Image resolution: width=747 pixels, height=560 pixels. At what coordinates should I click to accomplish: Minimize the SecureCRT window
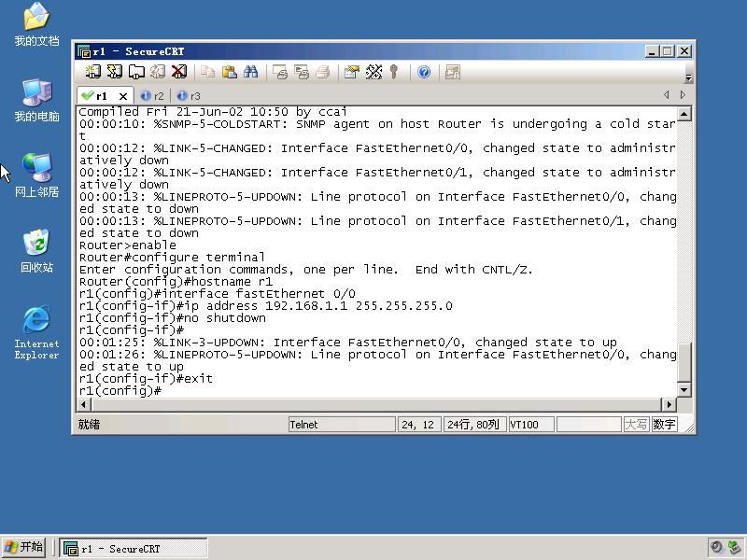[652, 51]
